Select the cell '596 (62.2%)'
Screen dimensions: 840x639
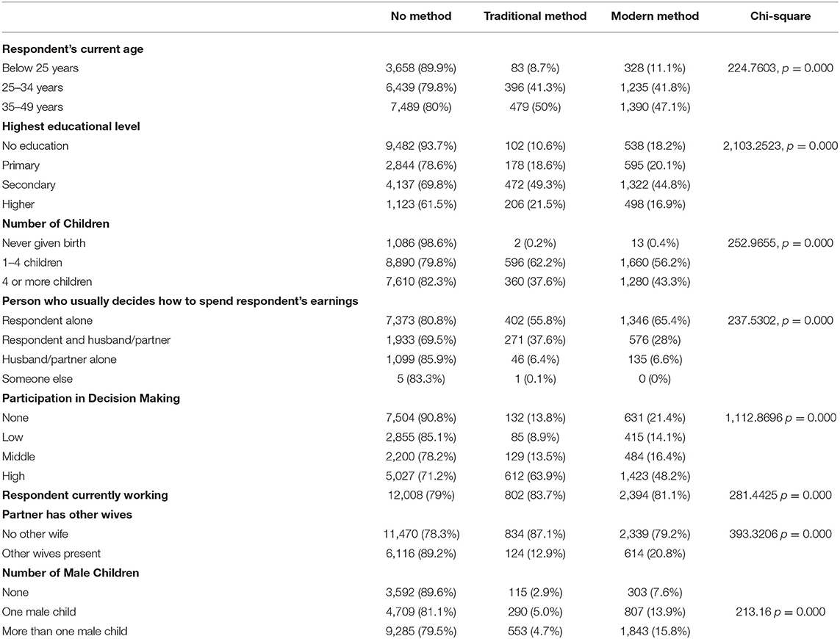[535, 262]
